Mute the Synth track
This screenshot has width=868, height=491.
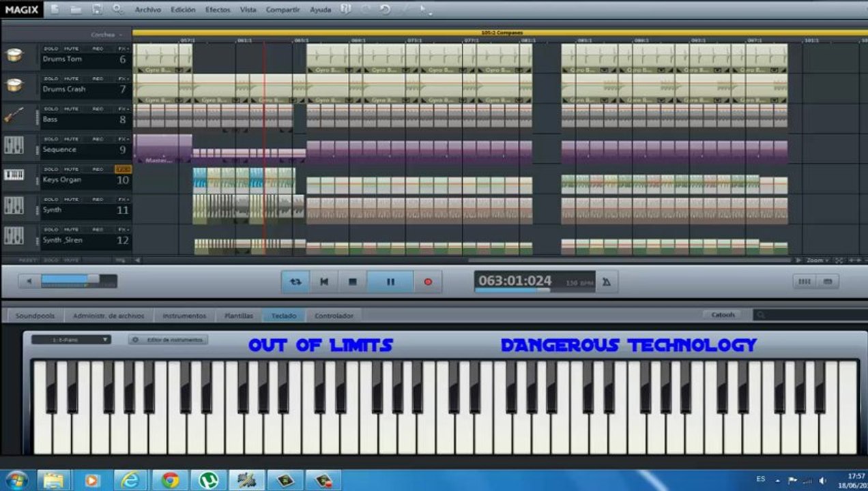tap(71, 199)
